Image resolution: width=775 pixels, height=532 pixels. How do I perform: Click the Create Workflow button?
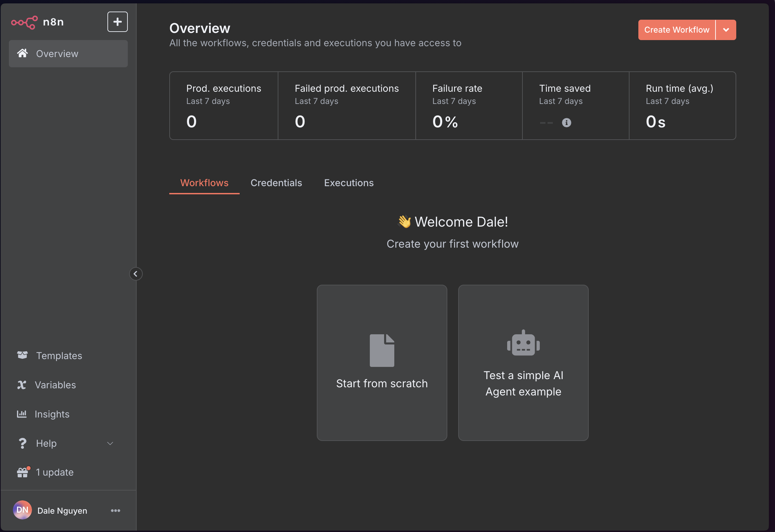click(x=676, y=30)
